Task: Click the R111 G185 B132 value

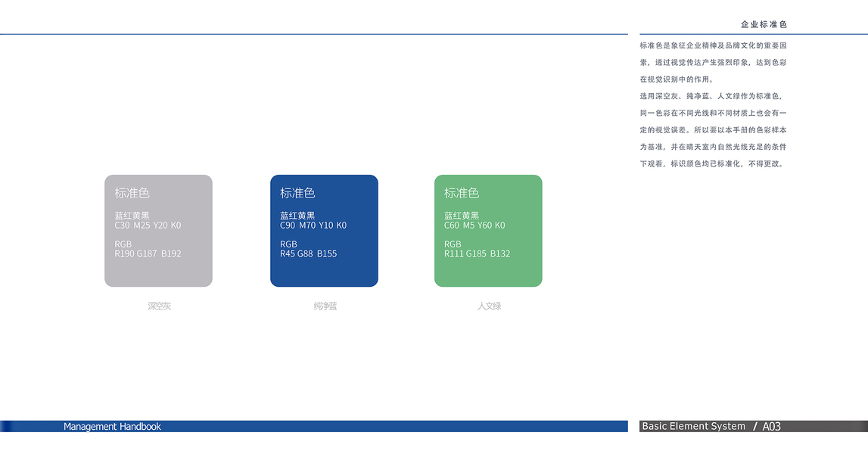Action: 478,253
